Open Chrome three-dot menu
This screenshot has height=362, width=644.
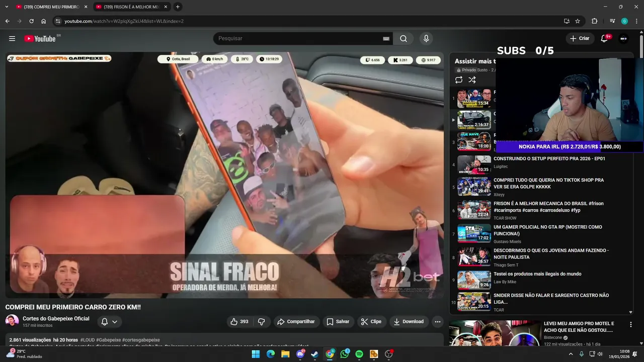coord(637,21)
